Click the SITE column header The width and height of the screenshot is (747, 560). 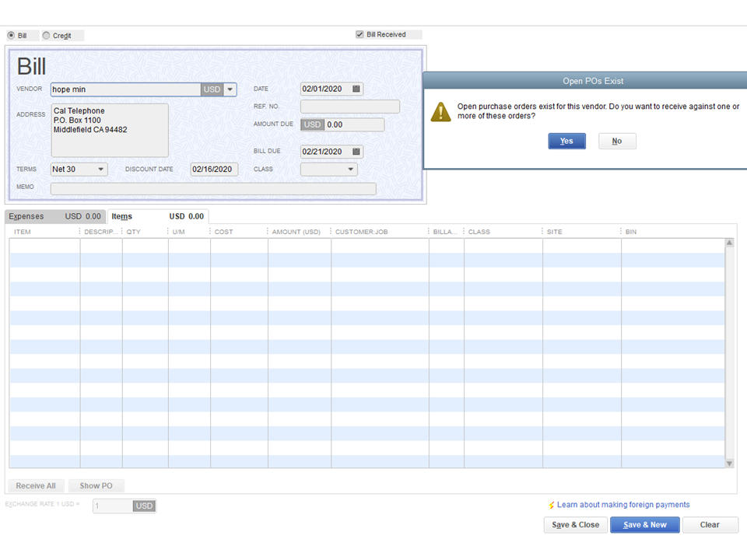(555, 232)
